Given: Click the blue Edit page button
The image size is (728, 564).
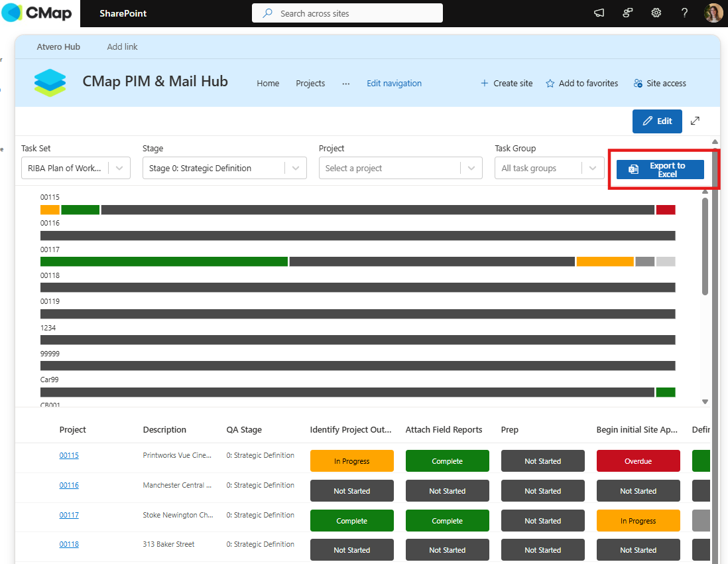Looking at the screenshot, I should (x=657, y=121).
